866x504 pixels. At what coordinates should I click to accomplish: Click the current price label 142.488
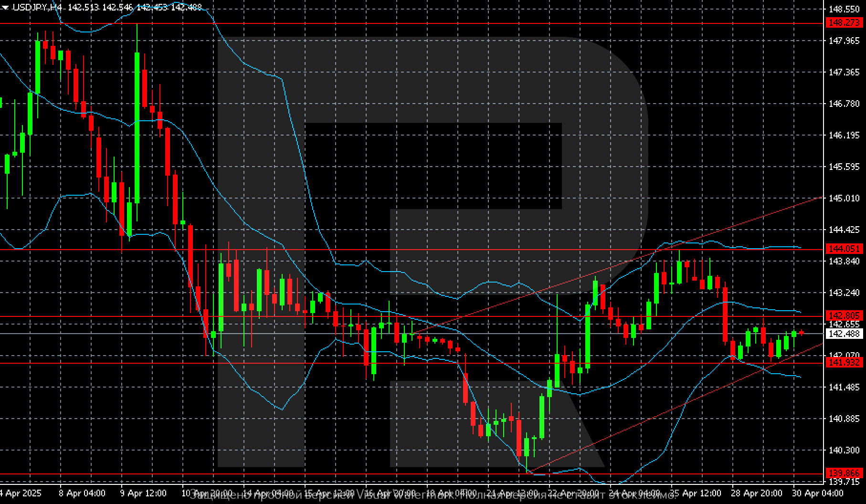click(x=845, y=334)
